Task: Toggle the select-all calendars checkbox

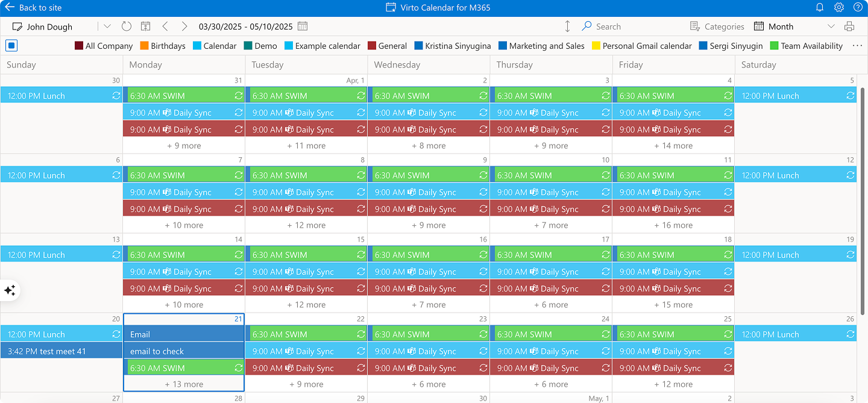Action: point(11,46)
